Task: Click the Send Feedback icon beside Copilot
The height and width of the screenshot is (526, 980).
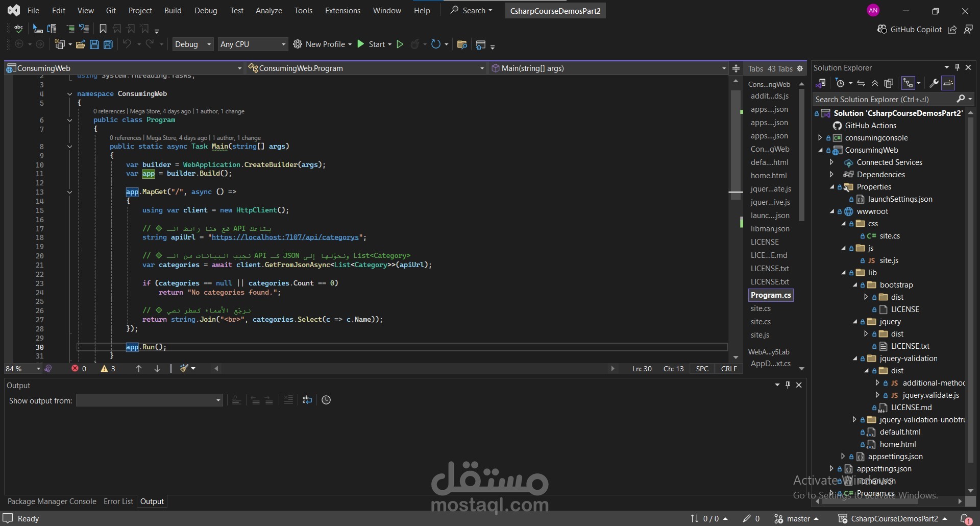Action: tap(968, 30)
